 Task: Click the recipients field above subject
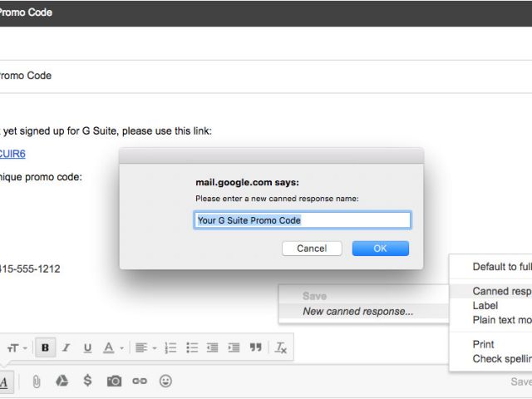click(x=266, y=43)
